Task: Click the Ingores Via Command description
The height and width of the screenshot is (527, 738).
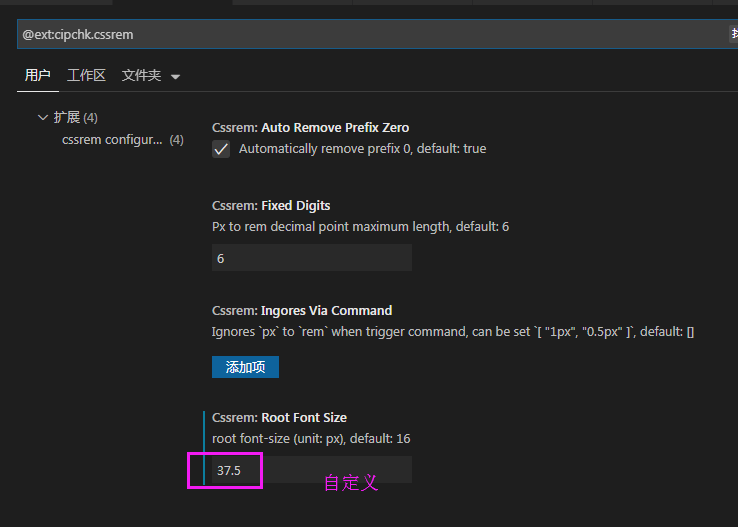Action: (x=453, y=331)
